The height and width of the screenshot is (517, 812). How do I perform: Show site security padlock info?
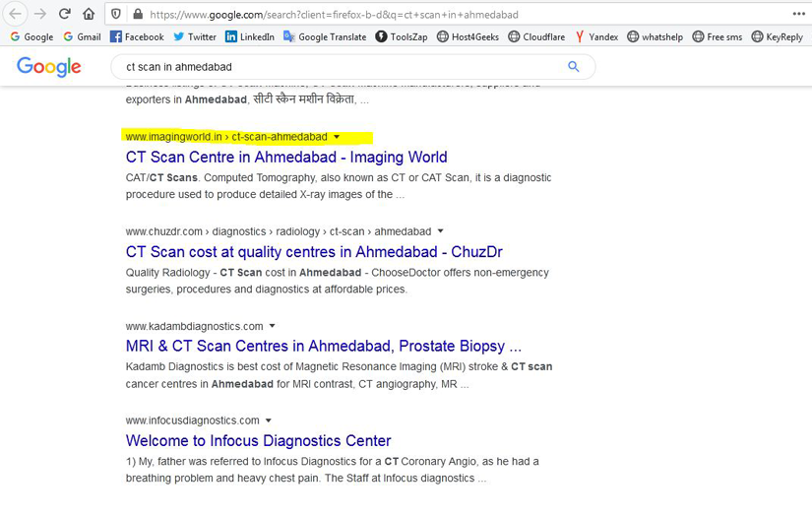pyautogui.click(x=138, y=14)
